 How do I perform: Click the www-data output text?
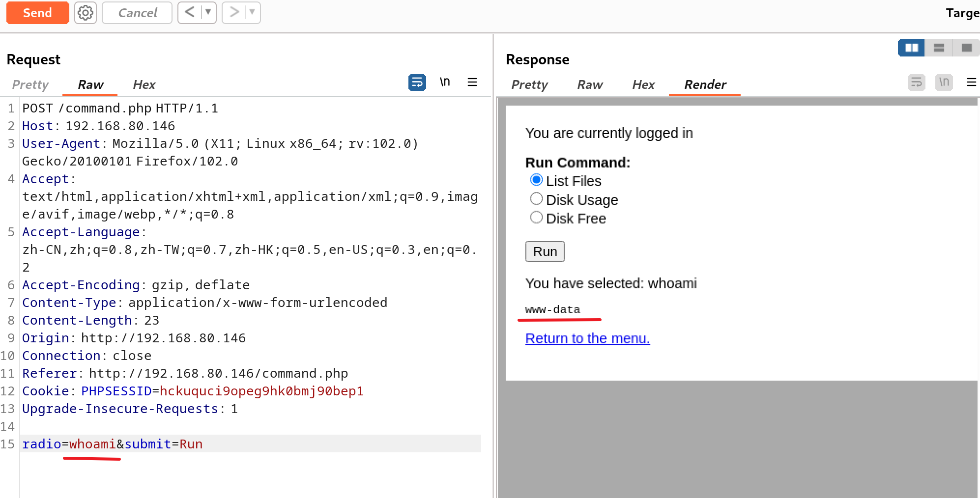(553, 309)
